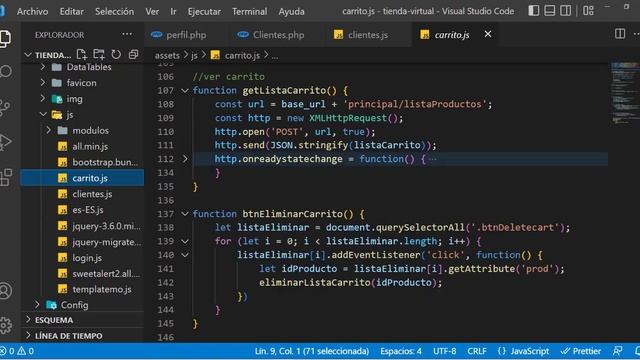
Task: Change line ending via CRLF
Action: click(x=477, y=351)
